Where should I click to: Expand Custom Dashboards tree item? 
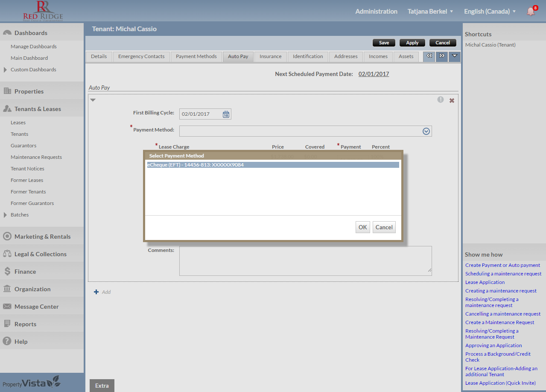coord(5,70)
